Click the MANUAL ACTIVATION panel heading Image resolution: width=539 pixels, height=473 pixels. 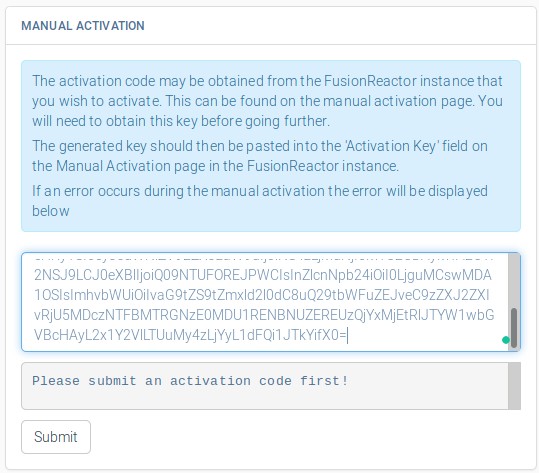(x=83, y=26)
